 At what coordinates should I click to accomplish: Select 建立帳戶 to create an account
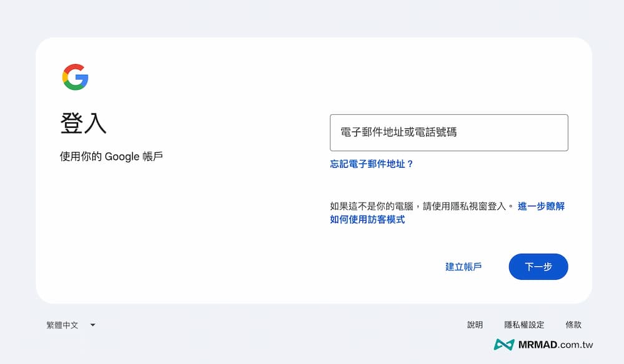pos(464,266)
